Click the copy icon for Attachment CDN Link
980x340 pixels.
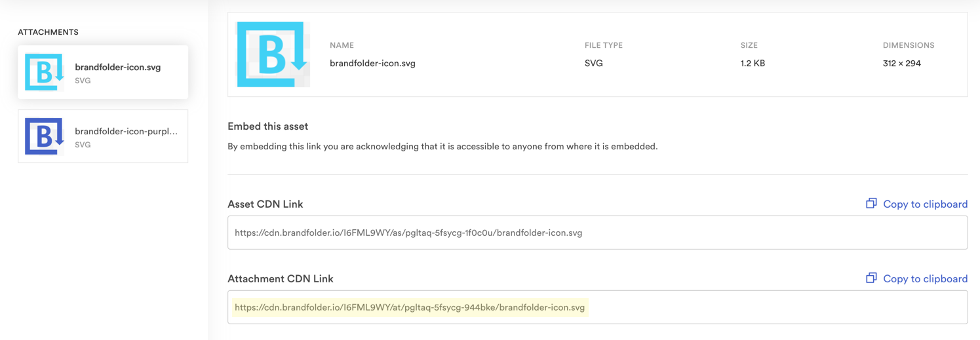click(x=871, y=278)
